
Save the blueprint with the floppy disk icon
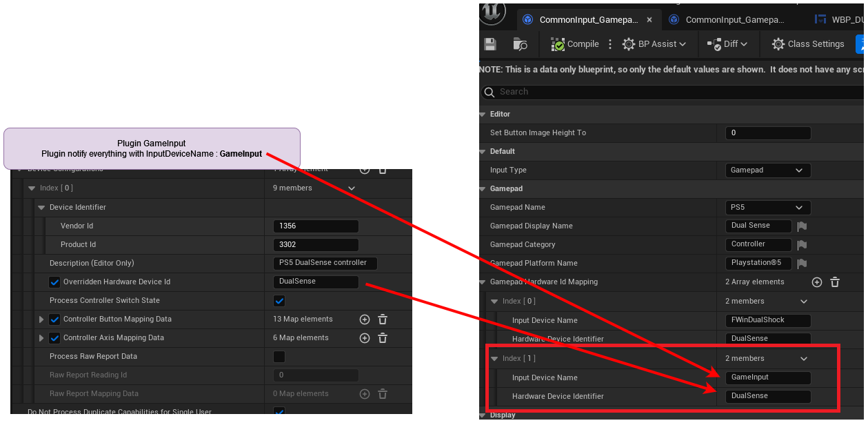(x=490, y=44)
